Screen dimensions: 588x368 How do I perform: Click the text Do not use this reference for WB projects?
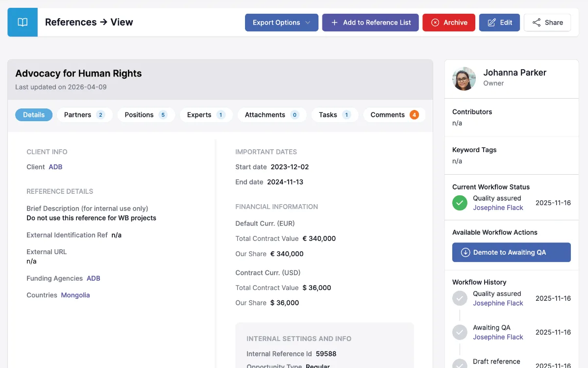pos(92,218)
